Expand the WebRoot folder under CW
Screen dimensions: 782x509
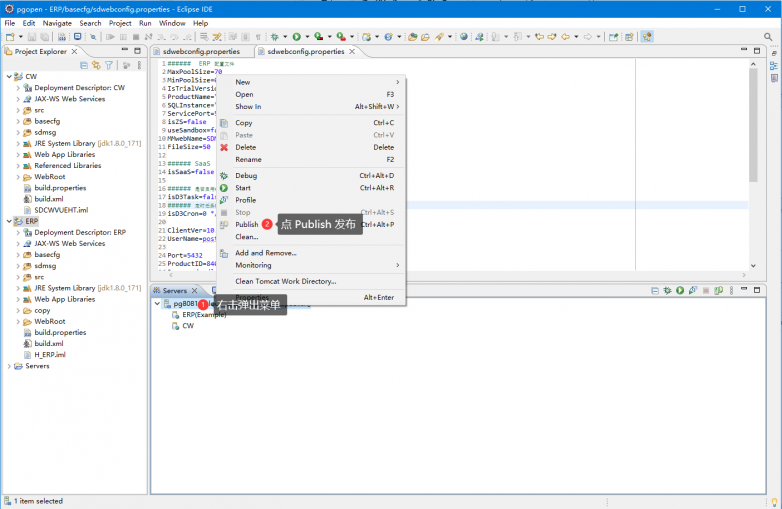coord(18,176)
